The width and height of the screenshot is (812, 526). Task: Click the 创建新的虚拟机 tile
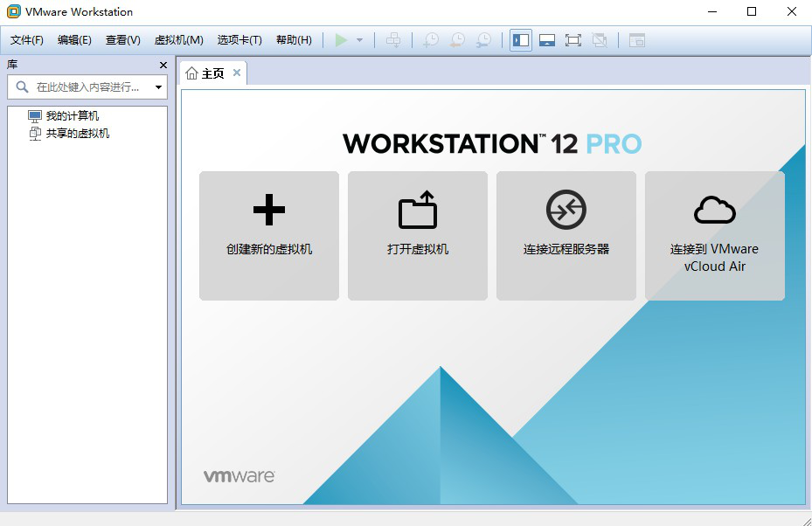269,236
